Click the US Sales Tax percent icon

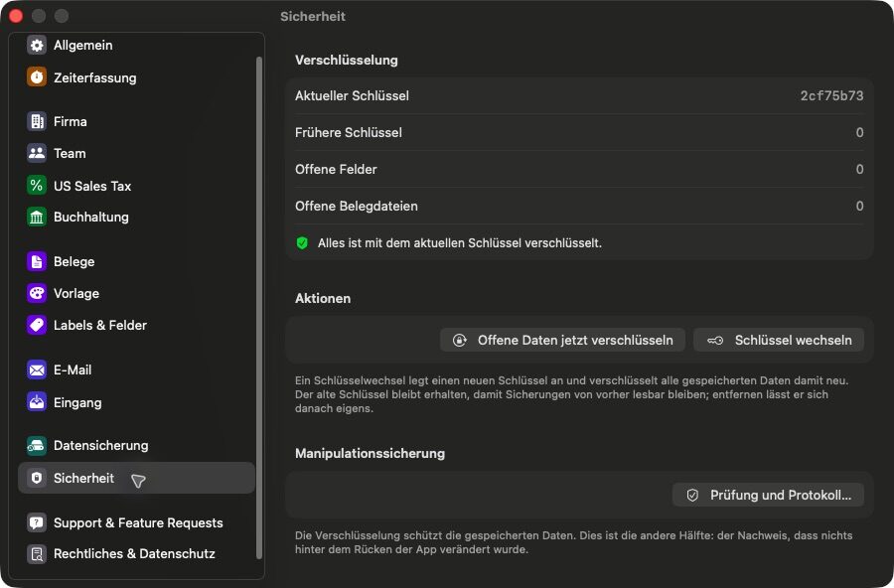[x=37, y=186]
